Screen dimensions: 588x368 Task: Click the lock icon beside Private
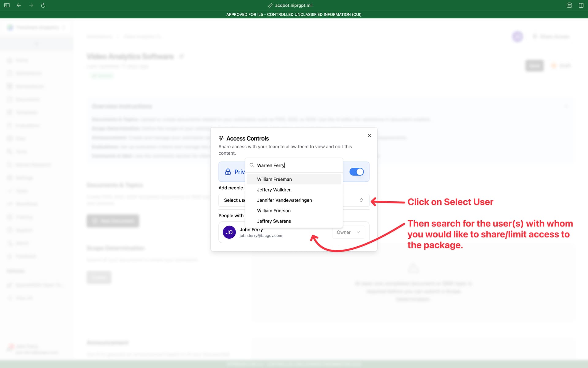(228, 172)
